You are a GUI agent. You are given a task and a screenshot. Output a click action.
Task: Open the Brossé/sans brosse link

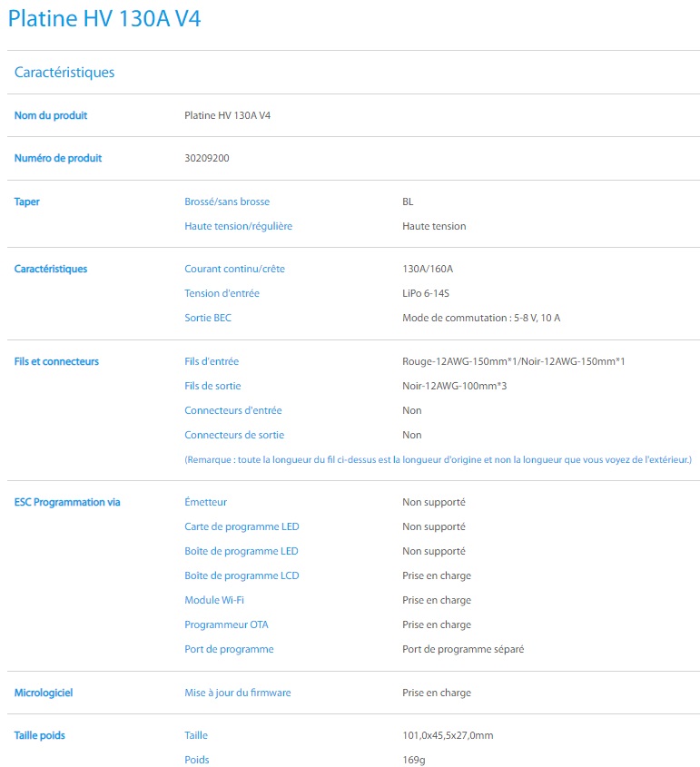[227, 202]
